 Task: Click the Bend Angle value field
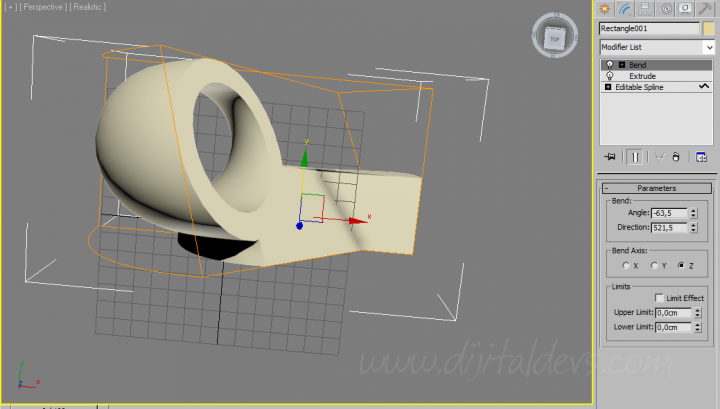tap(669, 213)
